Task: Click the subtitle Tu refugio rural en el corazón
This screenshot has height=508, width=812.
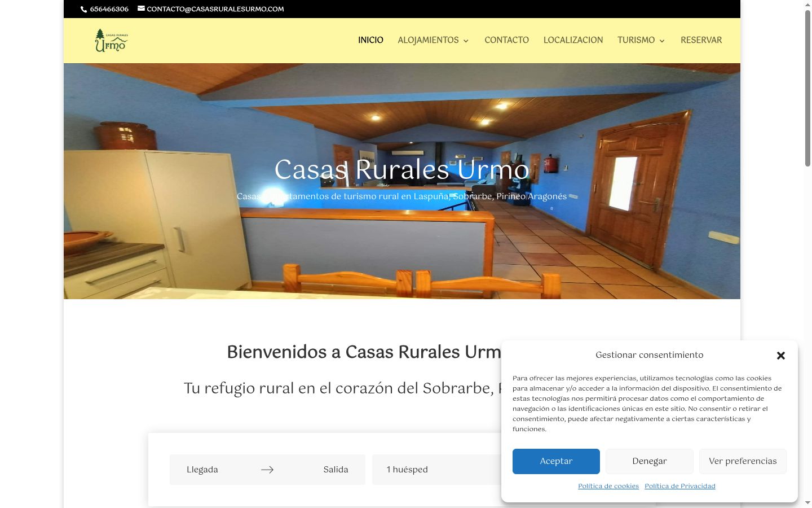Action: pos(342,388)
